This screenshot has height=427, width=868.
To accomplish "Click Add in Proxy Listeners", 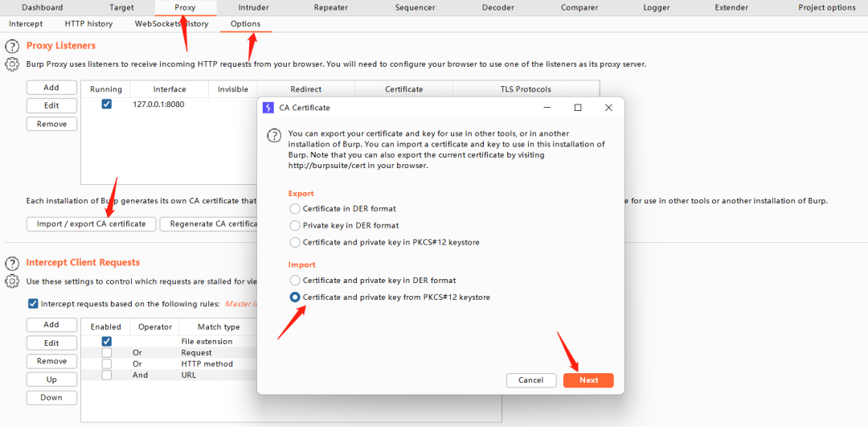I will [x=51, y=88].
